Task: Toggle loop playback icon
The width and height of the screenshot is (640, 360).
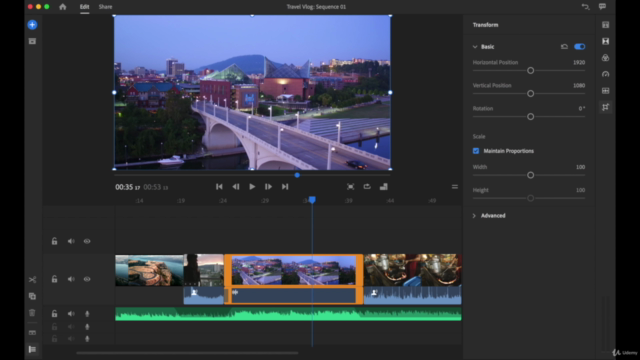Action: 367,187
